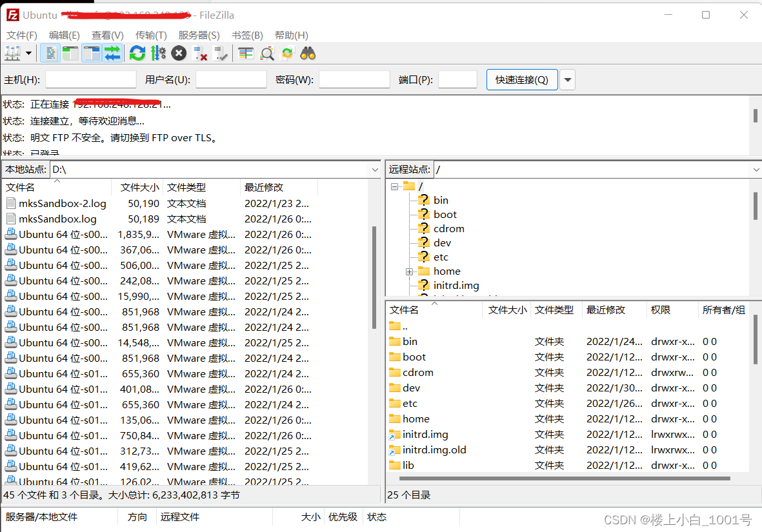The image size is (762, 532).
Task: Click the magnifier-over-files toolbar icon
Action: coord(267,53)
